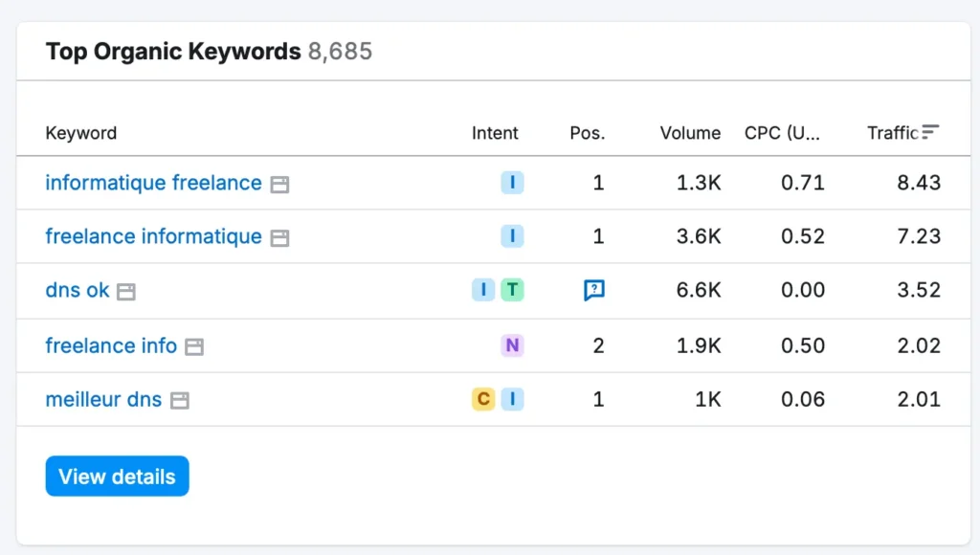This screenshot has height=555, width=980.
Task: Open the freelance info keyword link
Action: click(x=111, y=345)
